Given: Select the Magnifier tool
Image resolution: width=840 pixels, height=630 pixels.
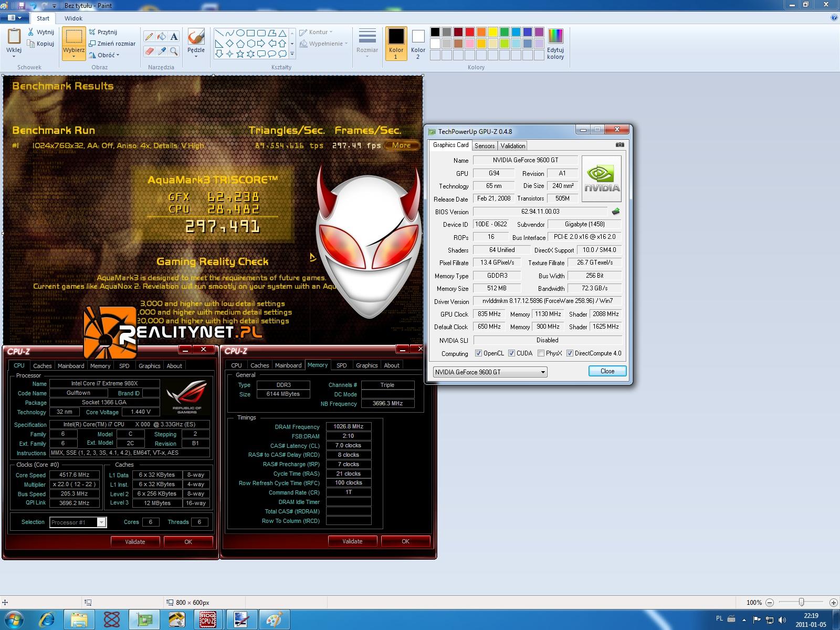Looking at the screenshot, I should tap(174, 51).
